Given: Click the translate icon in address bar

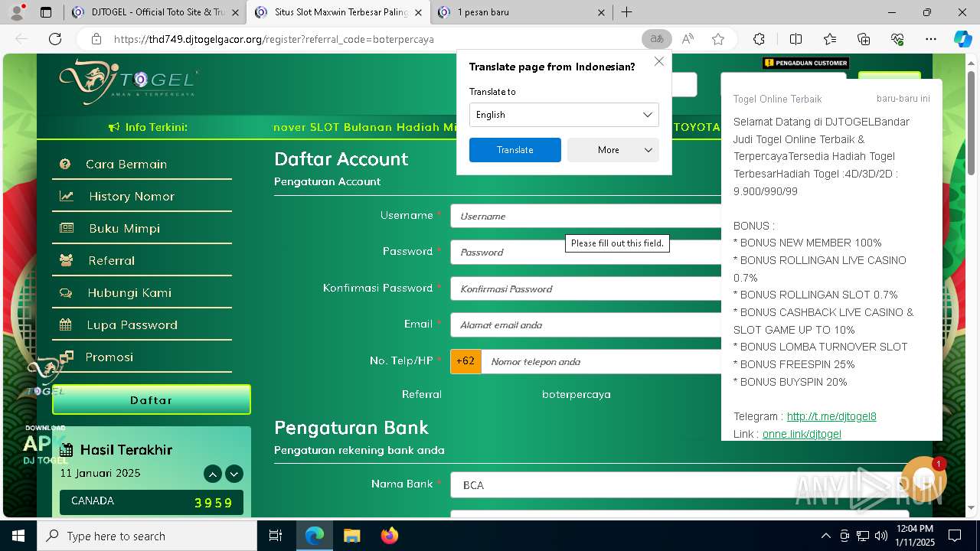Looking at the screenshot, I should click(x=656, y=39).
